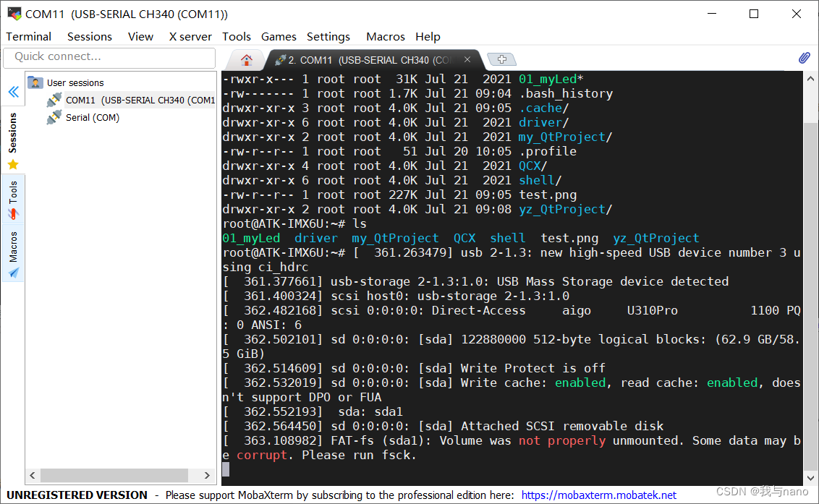Select the COM11 plug session icon
Image resolution: width=819 pixels, height=504 pixels.
(53, 99)
